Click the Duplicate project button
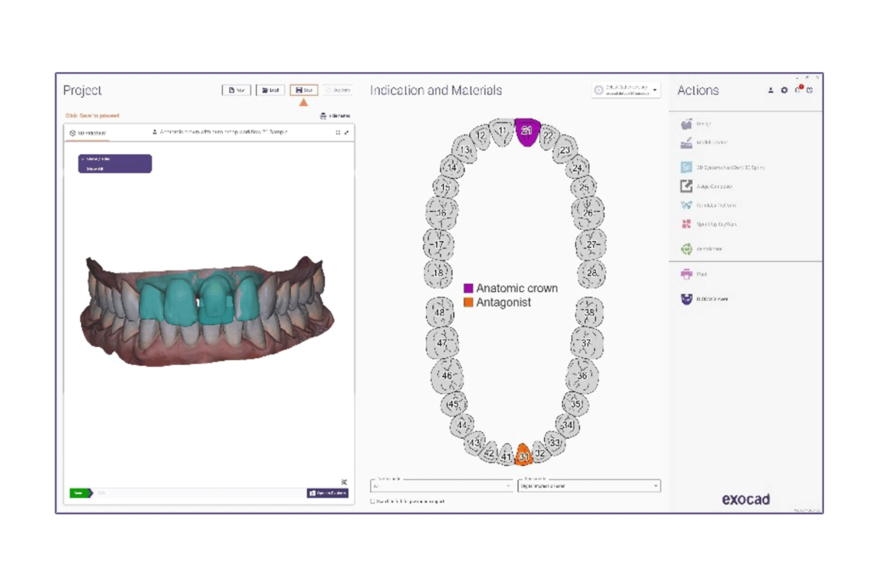 [x=338, y=90]
